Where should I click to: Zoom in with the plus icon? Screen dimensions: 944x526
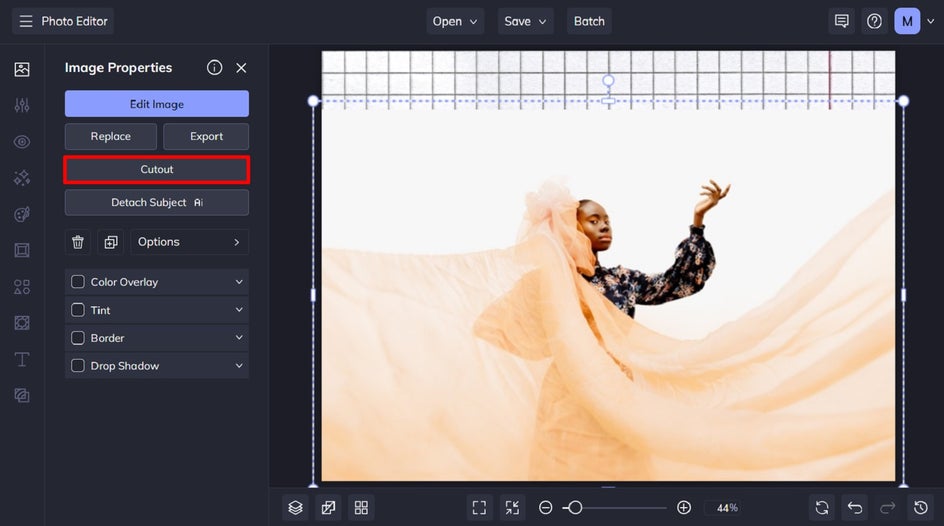[x=684, y=508]
